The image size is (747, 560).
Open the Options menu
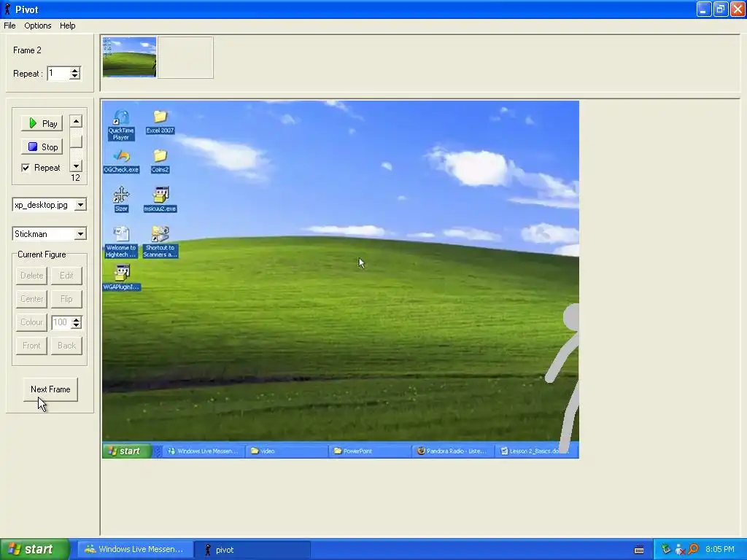click(38, 26)
